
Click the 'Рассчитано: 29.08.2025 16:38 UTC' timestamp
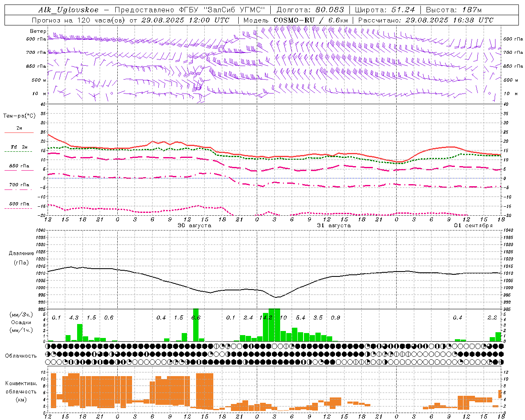pos(426,20)
